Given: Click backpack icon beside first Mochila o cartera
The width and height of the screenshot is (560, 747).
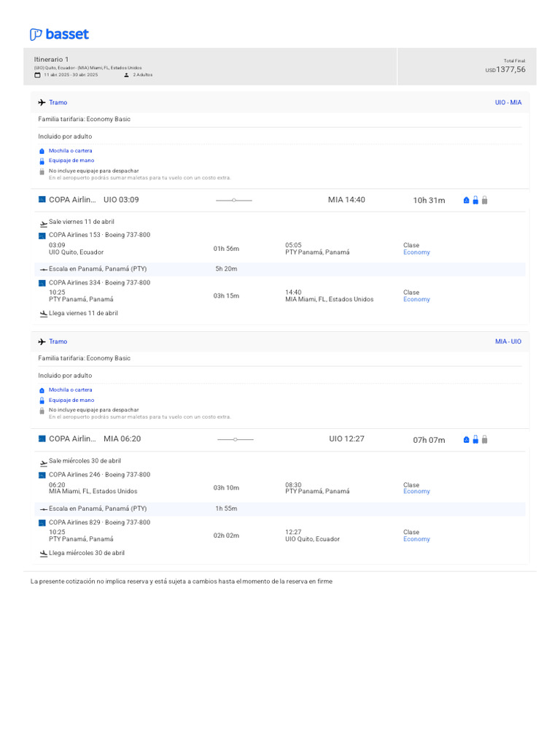Looking at the screenshot, I should (x=42, y=151).
